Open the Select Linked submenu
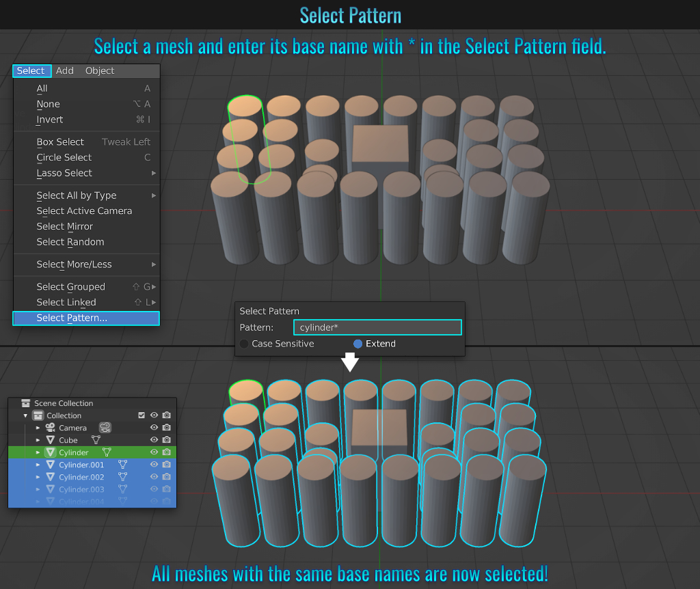The width and height of the screenshot is (700, 589). pos(87,303)
